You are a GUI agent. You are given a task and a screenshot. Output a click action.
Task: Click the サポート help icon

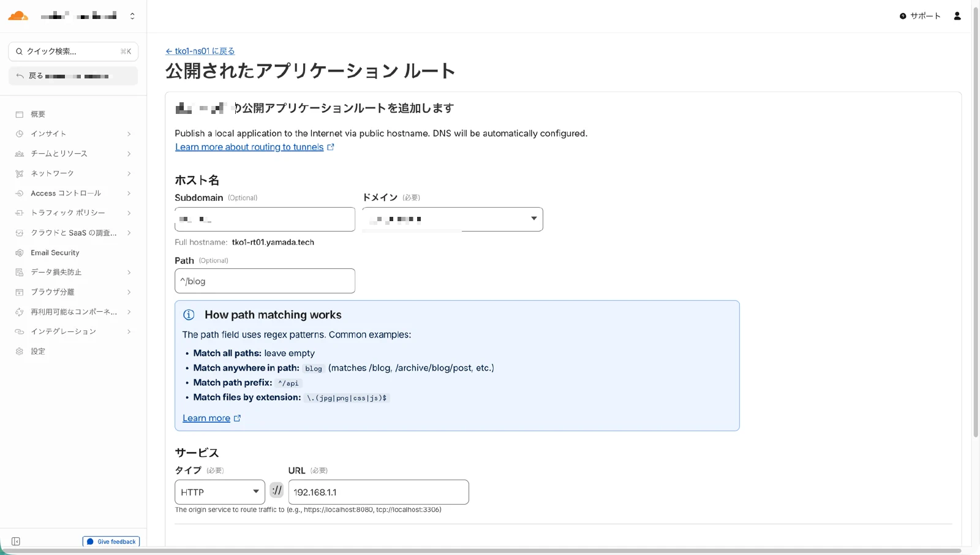902,16
